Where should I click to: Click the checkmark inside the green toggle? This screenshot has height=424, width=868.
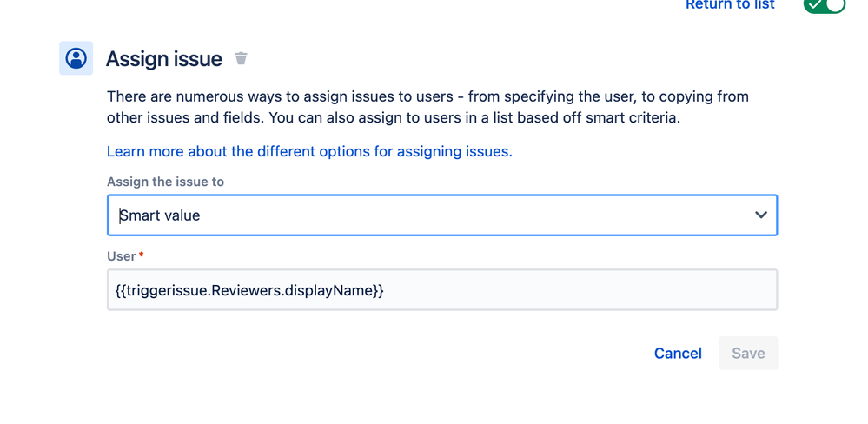(x=816, y=3)
